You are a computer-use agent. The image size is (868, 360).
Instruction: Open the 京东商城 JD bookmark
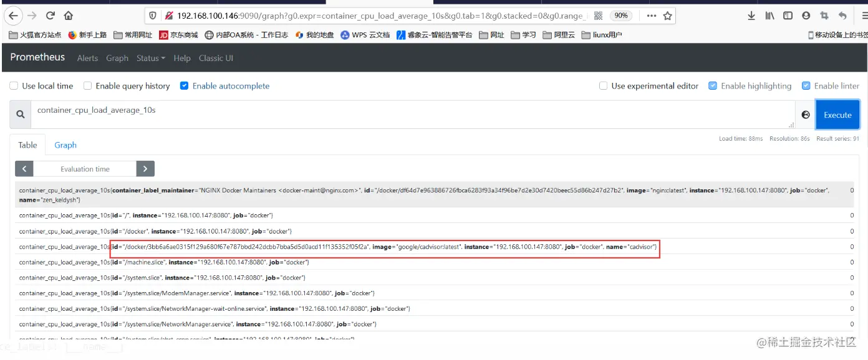pyautogui.click(x=178, y=35)
